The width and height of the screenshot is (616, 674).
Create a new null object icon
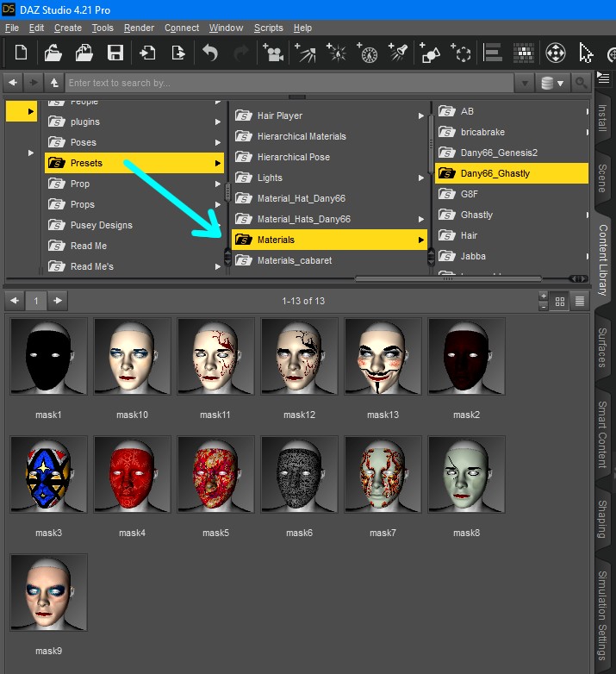pos(461,53)
